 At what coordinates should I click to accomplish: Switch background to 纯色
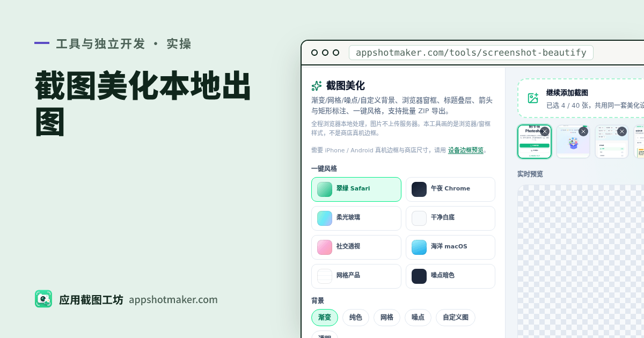(356, 318)
